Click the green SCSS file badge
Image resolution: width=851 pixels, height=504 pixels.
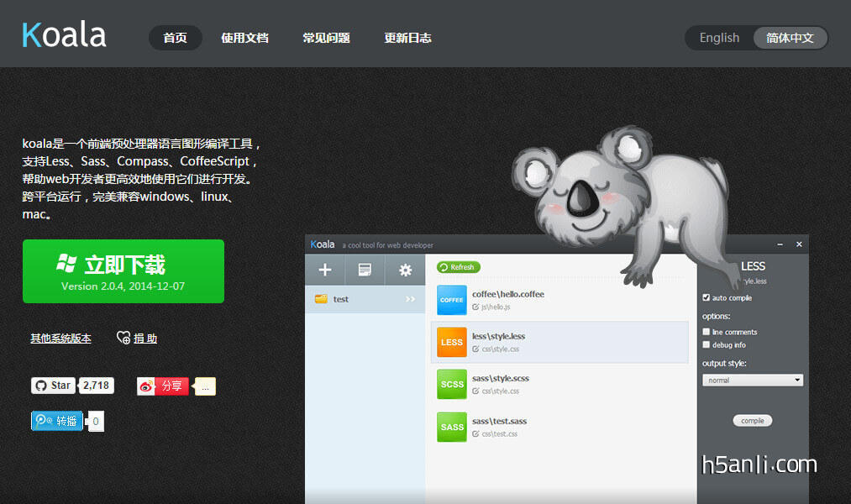(x=452, y=384)
